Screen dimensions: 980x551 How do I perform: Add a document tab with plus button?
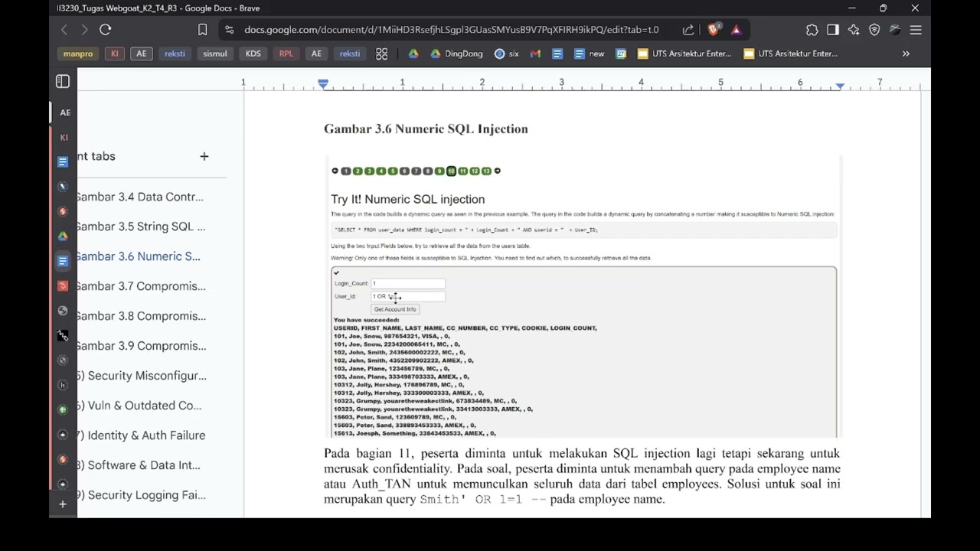204,156
